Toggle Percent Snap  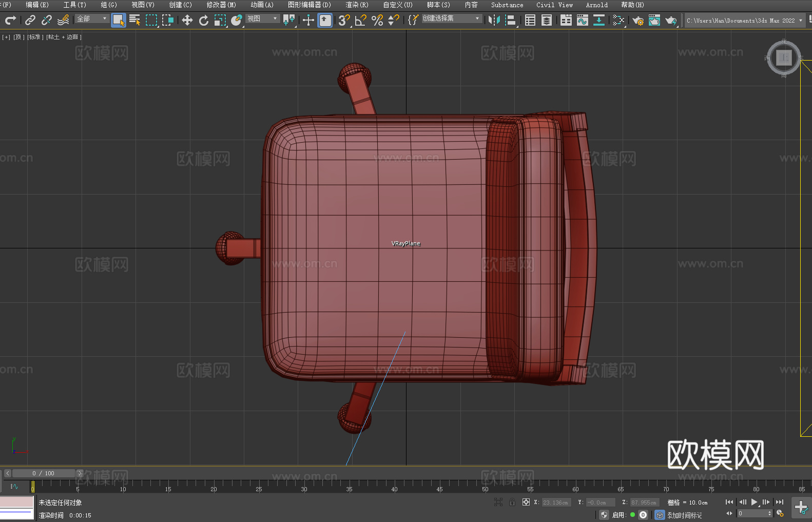tap(377, 20)
